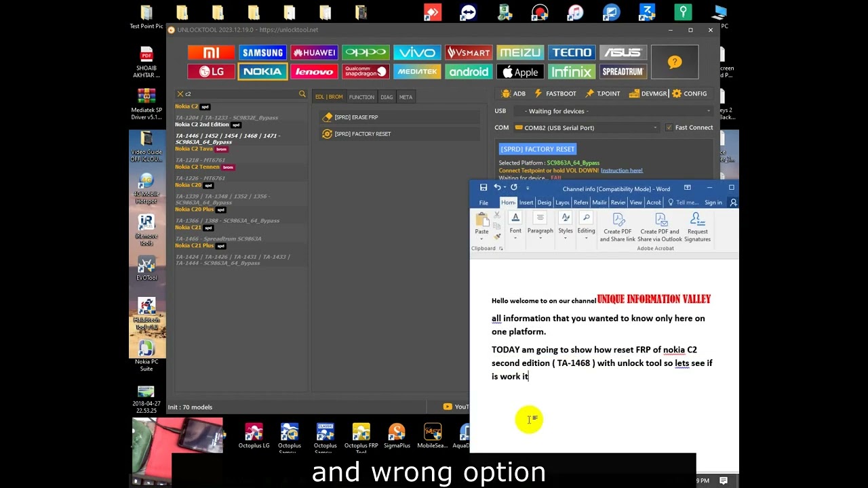Select the LG brand logo
Screen dimensions: 868x488
[211, 72]
